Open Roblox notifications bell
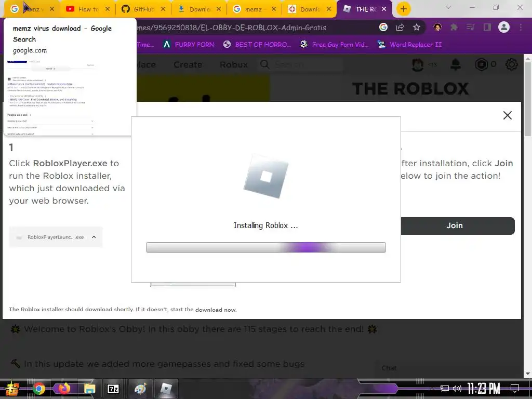 (x=456, y=64)
